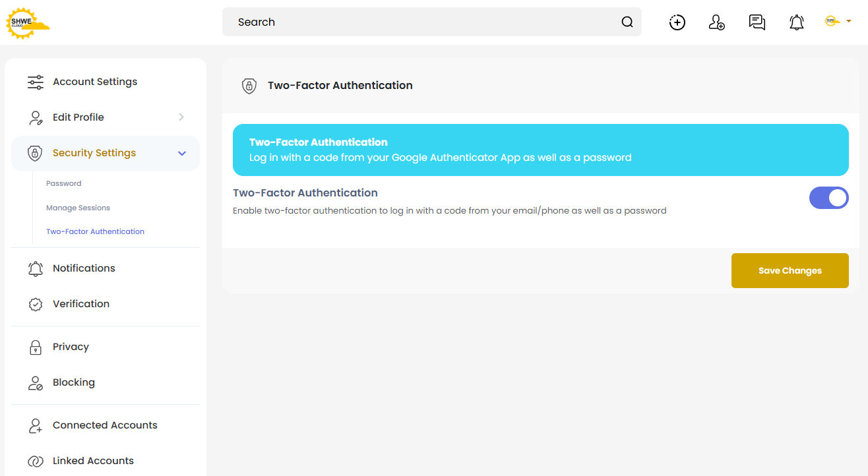Open Account Settings in sidebar

pyautogui.click(x=106, y=82)
